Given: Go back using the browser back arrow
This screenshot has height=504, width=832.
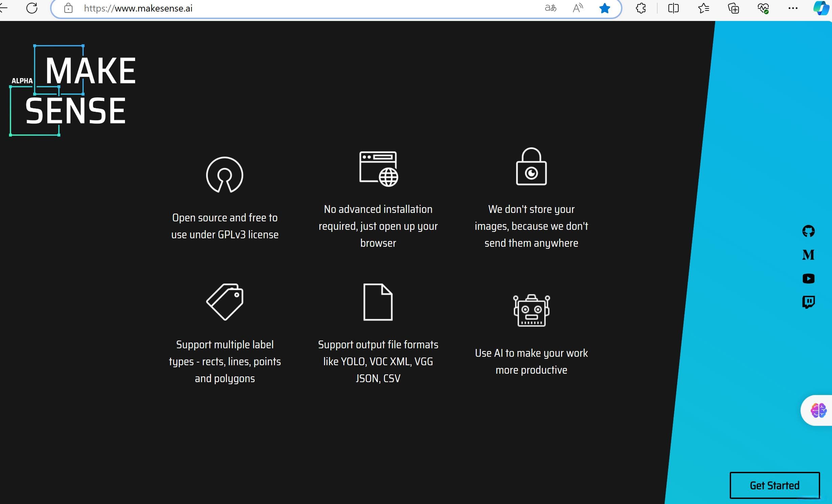Looking at the screenshot, I should click(3, 8).
